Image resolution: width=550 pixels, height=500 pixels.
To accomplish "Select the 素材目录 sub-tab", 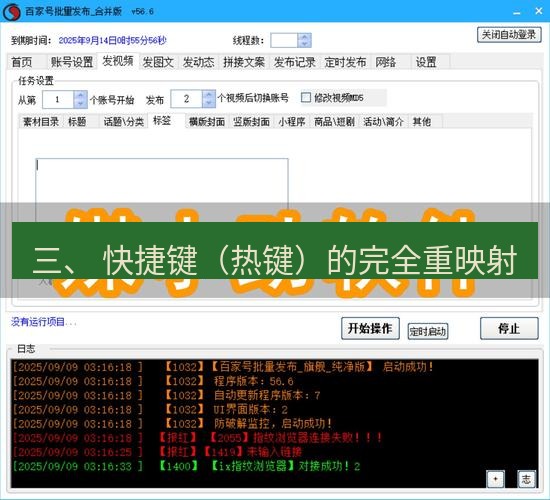I will pos(41,122).
